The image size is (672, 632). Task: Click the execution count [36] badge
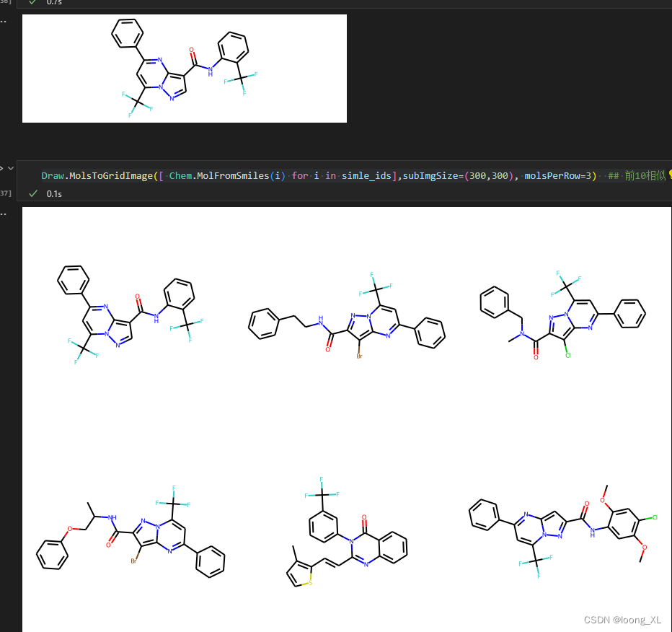pyautogui.click(x=2, y=2)
